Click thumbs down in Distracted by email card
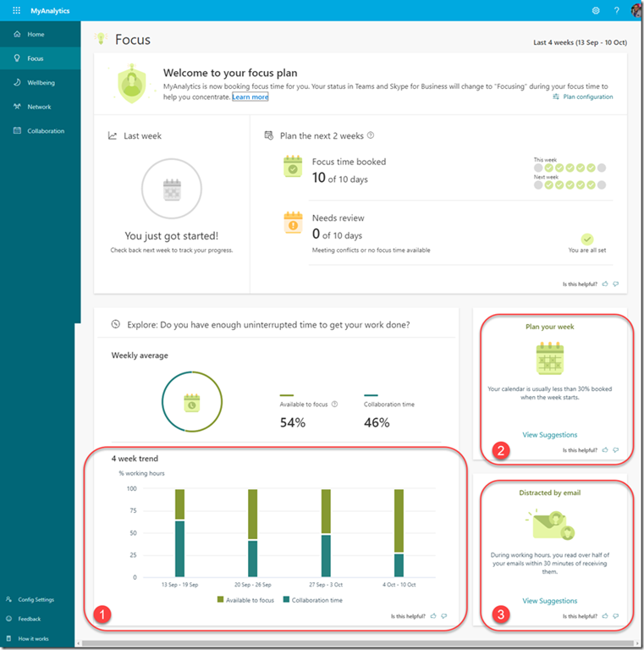644x650 pixels. tap(616, 616)
